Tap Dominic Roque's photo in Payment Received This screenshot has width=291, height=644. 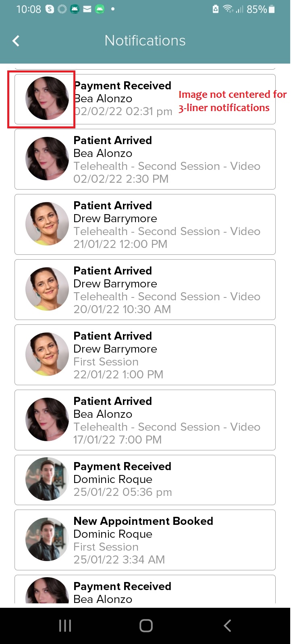pos(47,479)
